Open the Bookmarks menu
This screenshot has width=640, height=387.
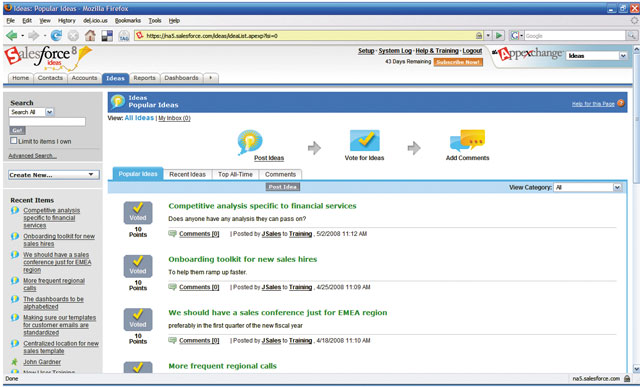pyautogui.click(x=128, y=20)
